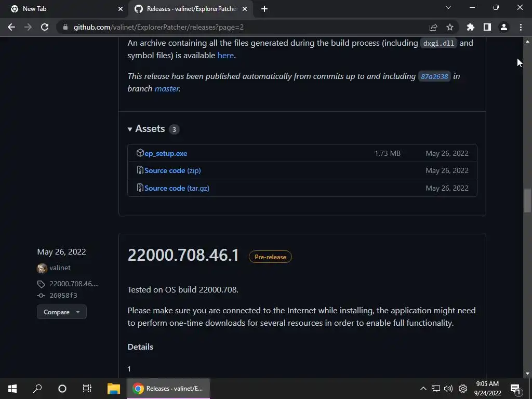Open settings gear tray icon
Image resolution: width=532 pixels, height=399 pixels.
(463, 389)
